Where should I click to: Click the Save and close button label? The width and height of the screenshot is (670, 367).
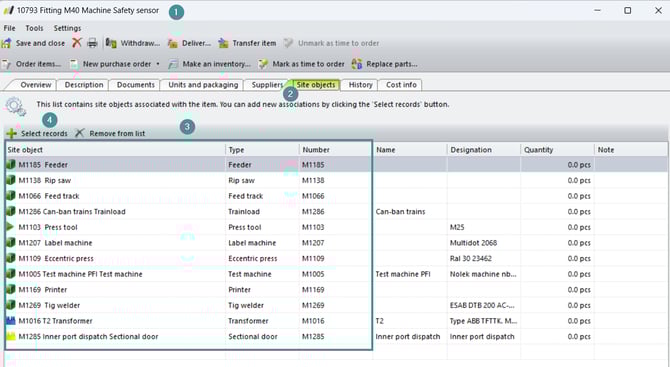(x=40, y=43)
